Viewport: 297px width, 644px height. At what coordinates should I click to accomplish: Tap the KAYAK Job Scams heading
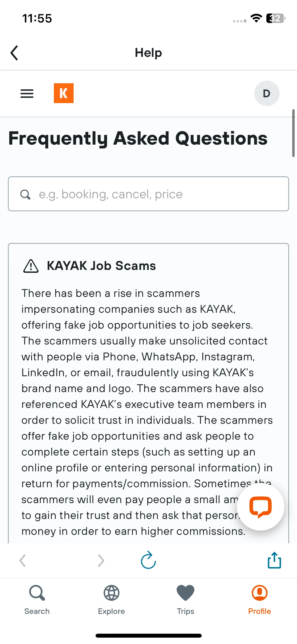101,266
